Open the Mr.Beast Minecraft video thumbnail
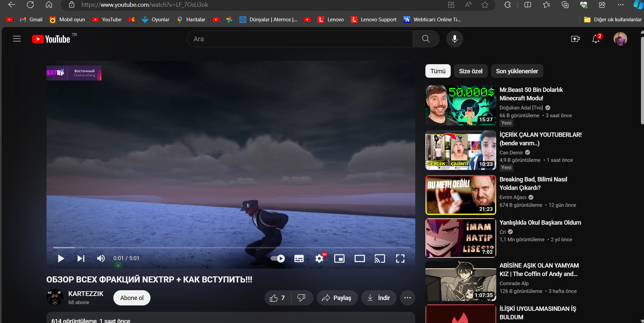The height and width of the screenshot is (323, 644). pyautogui.click(x=460, y=105)
